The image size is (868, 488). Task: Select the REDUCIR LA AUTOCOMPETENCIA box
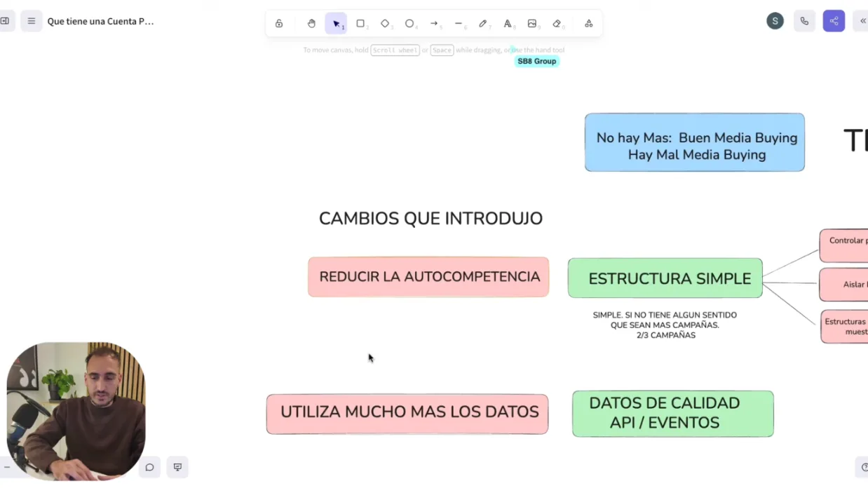pos(428,277)
